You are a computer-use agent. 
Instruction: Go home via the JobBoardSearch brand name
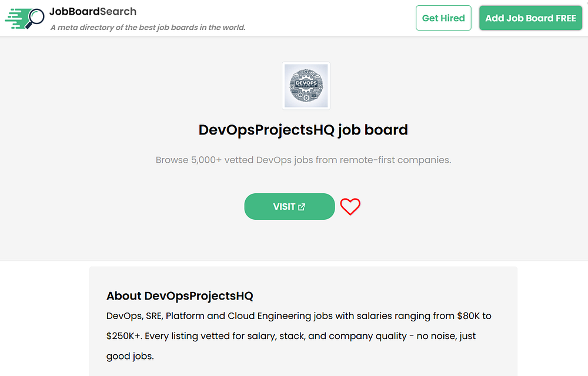(93, 11)
